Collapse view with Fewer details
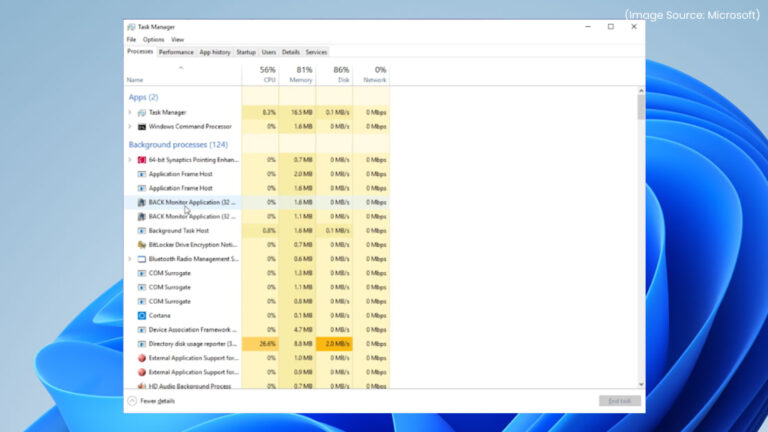The image size is (768, 432). click(x=151, y=401)
